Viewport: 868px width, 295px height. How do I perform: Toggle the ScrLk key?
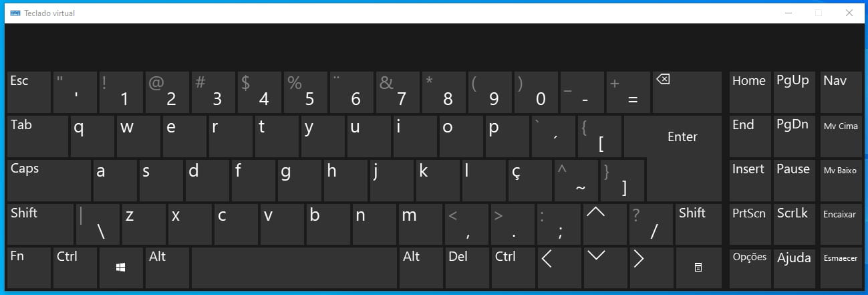coord(794,224)
